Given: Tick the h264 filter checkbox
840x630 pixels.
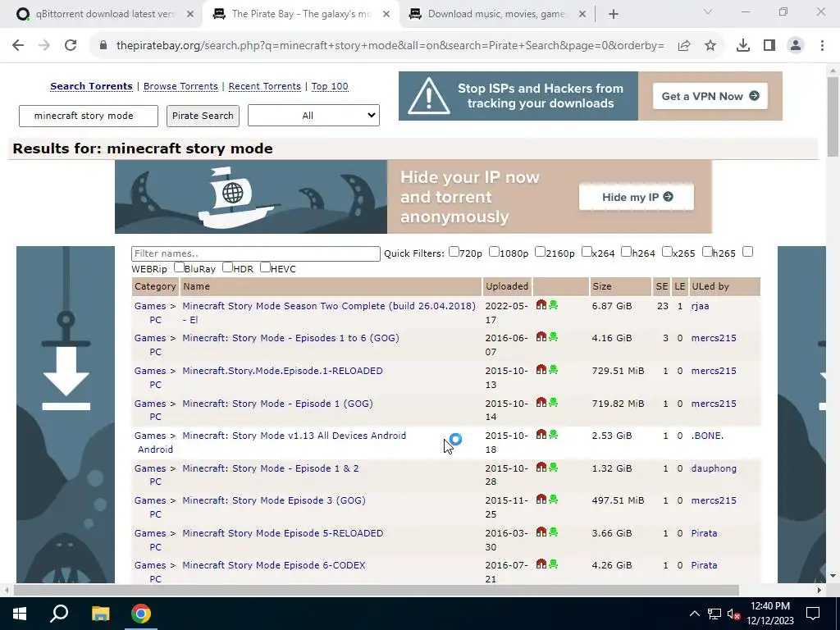Looking at the screenshot, I should [x=626, y=252].
